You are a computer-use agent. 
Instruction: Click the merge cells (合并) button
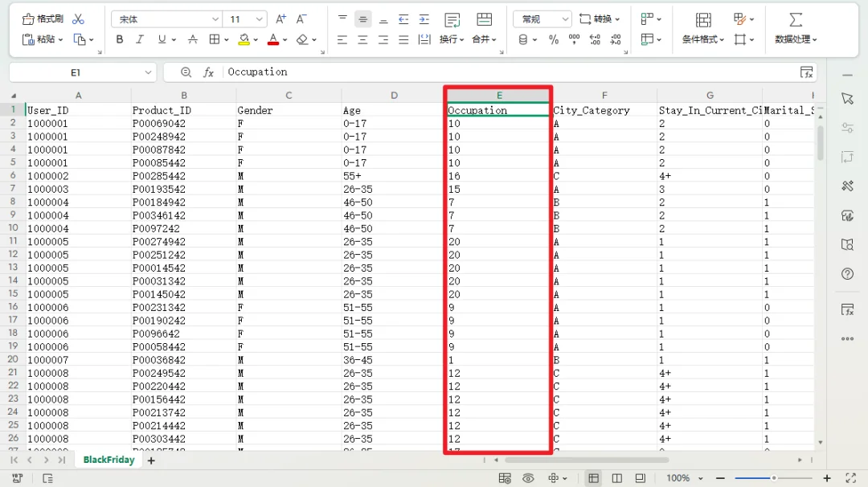484,39
